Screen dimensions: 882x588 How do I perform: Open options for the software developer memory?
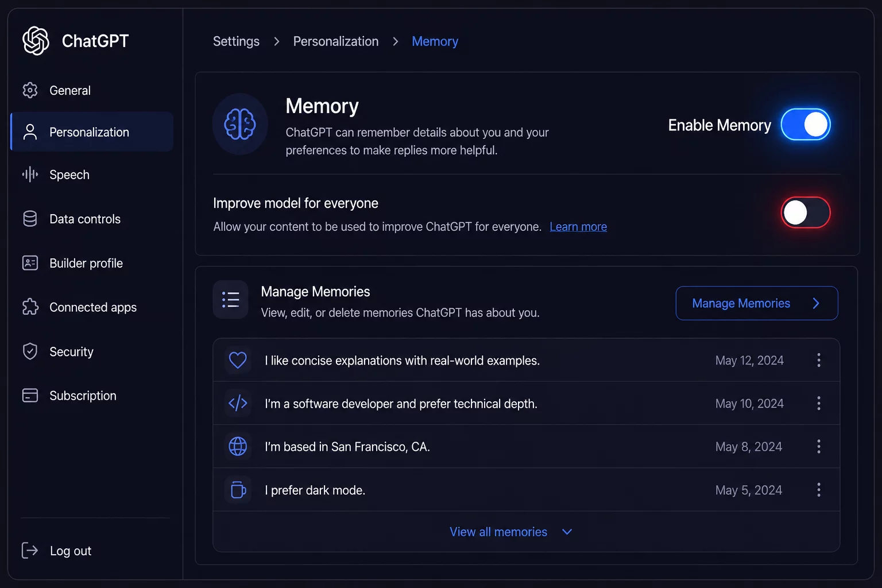[819, 403]
